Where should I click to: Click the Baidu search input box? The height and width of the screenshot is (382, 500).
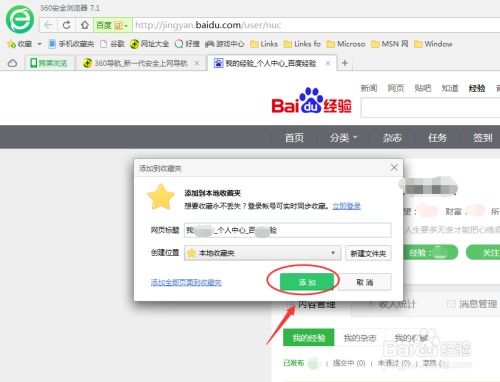pos(430,108)
